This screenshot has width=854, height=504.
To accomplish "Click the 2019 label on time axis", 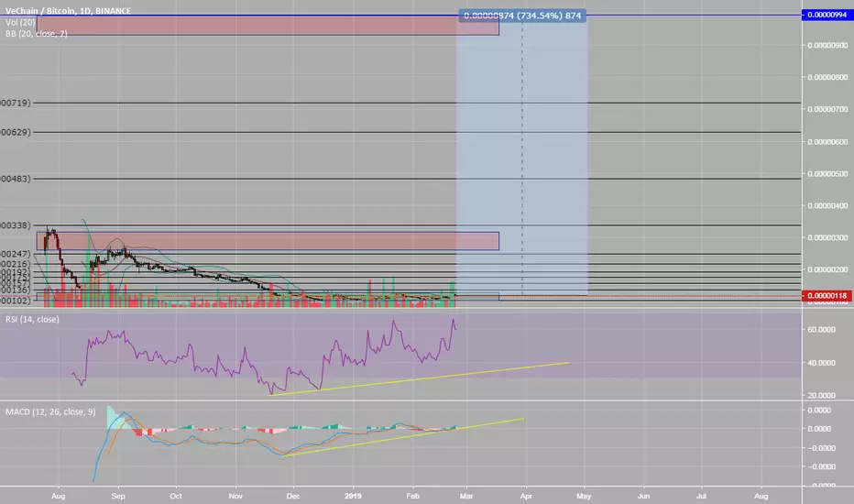I will tap(353, 496).
